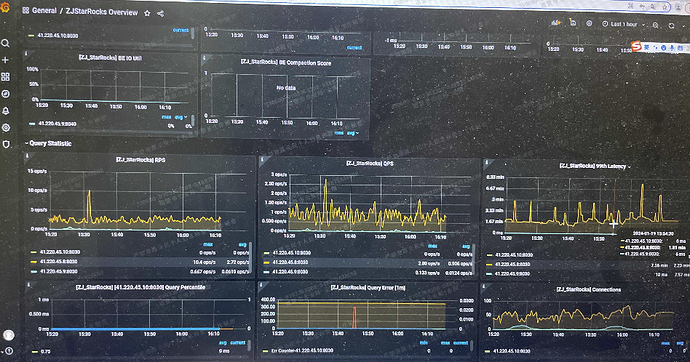Open the Last 1 hour time range picker
This screenshot has height=362, width=690.
tap(624, 24)
